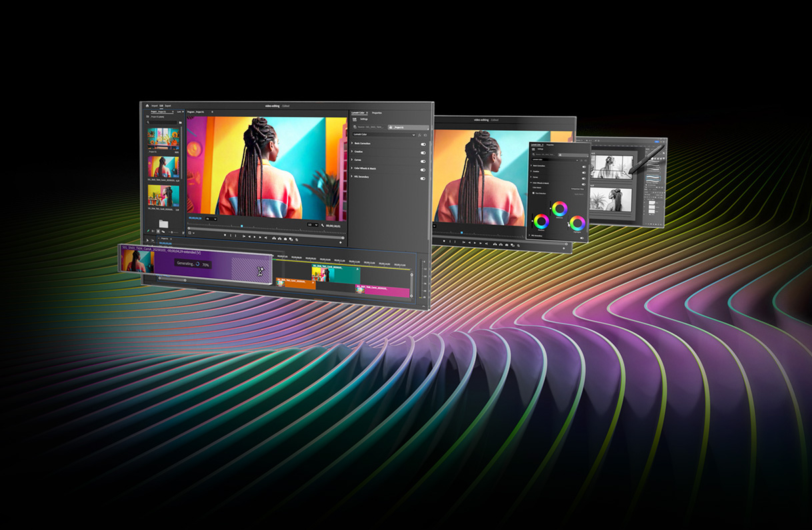Click the Highlights color wheel
812x530 pixels.
click(577, 223)
